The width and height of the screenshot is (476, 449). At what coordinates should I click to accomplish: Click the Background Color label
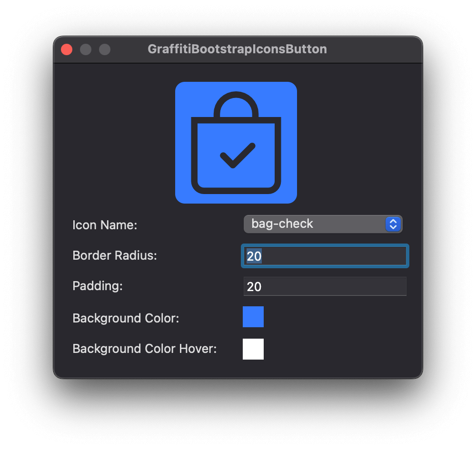(126, 319)
